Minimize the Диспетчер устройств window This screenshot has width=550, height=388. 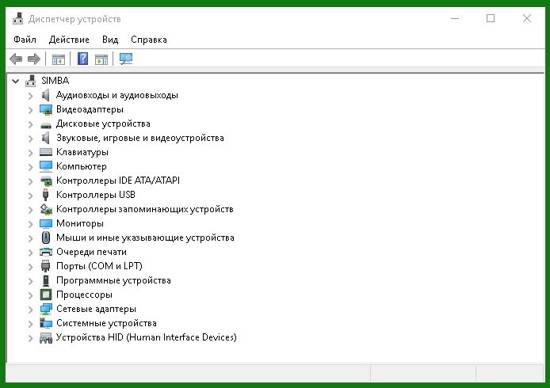coord(455,18)
